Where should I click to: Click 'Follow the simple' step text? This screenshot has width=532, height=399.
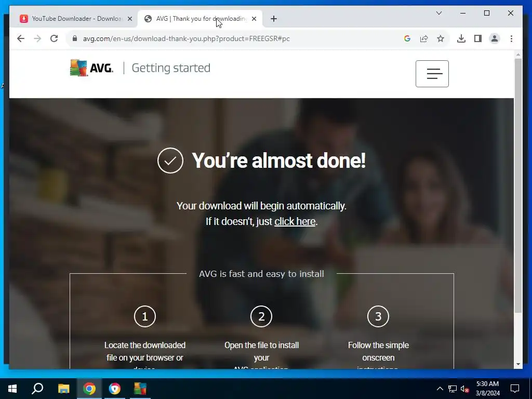click(378, 345)
